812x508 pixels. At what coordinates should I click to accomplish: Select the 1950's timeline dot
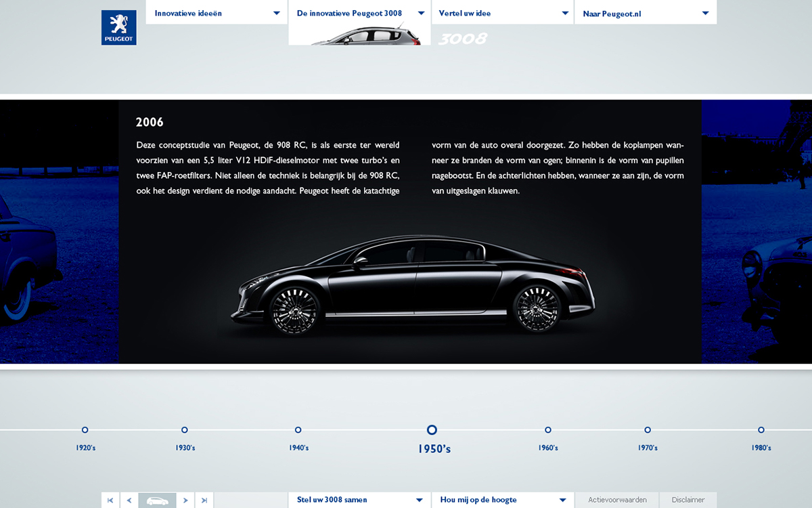pos(432,429)
